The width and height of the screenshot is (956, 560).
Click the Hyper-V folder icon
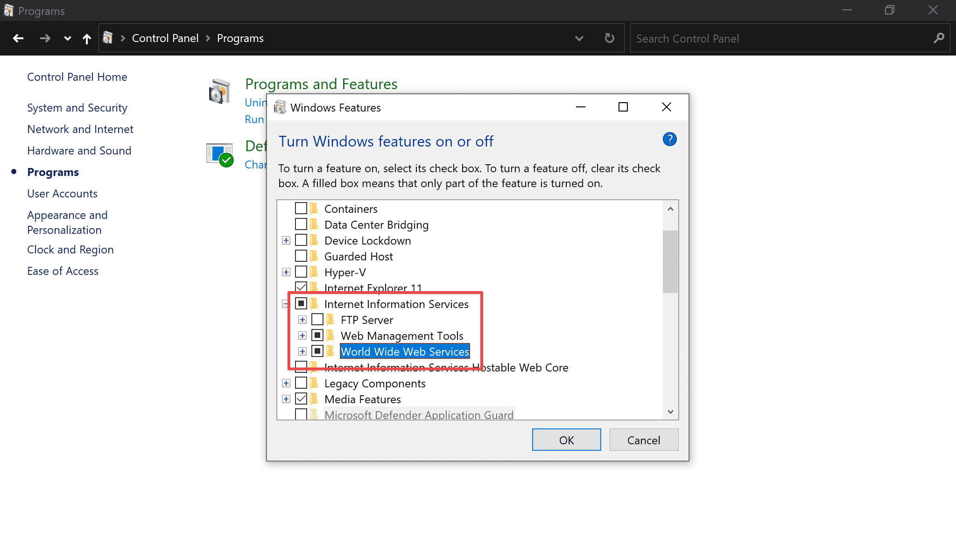314,272
